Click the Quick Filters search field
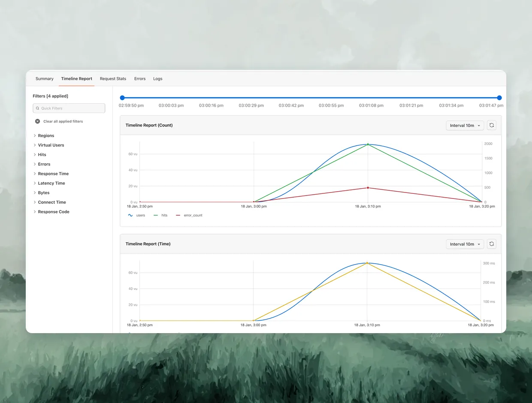 pyautogui.click(x=69, y=108)
